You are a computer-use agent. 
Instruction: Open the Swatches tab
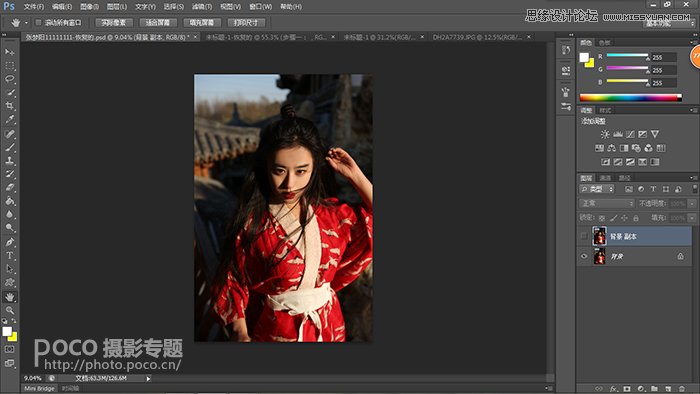(604, 43)
